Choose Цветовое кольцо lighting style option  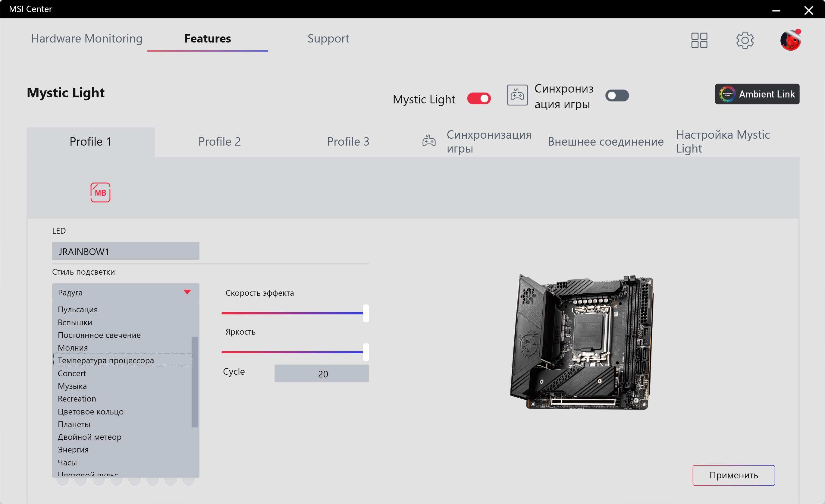[90, 411]
